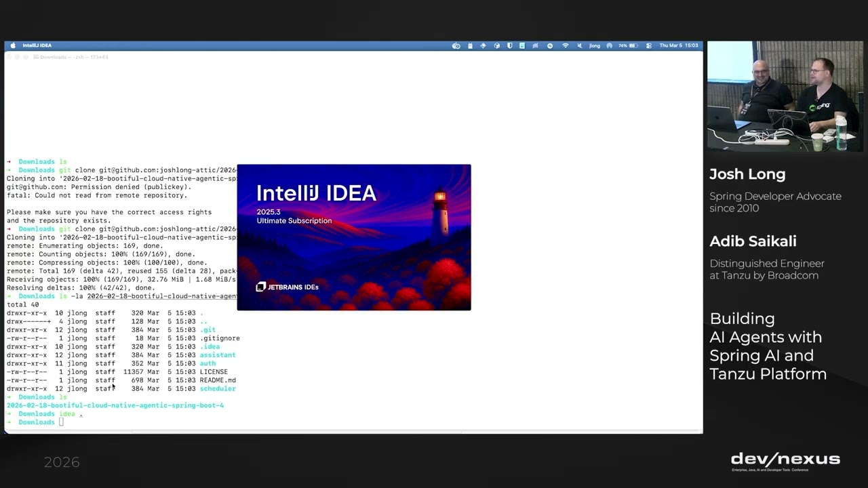Open Control Center icon in menu bar

pyautogui.click(x=649, y=45)
